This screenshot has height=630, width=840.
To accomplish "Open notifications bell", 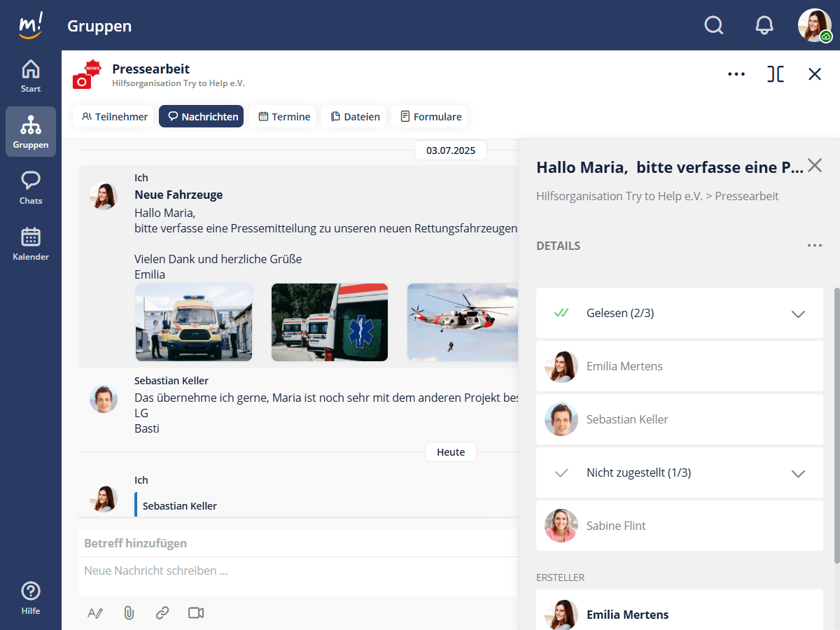I will [764, 25].
